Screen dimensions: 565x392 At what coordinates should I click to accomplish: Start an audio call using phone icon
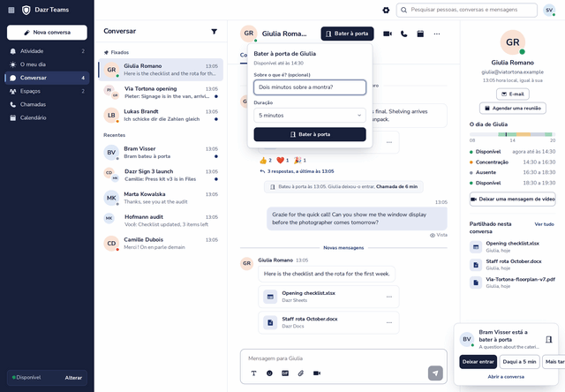(404, 34)
